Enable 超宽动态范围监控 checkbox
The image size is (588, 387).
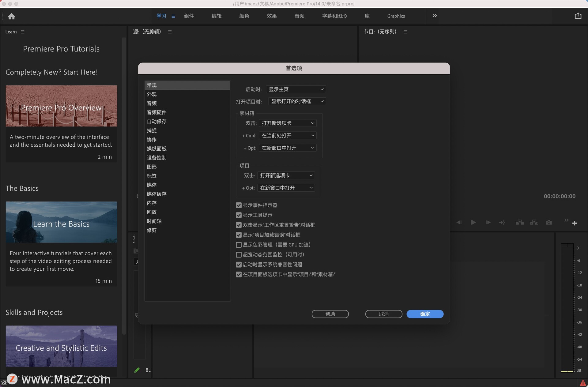tap(238, 254)
